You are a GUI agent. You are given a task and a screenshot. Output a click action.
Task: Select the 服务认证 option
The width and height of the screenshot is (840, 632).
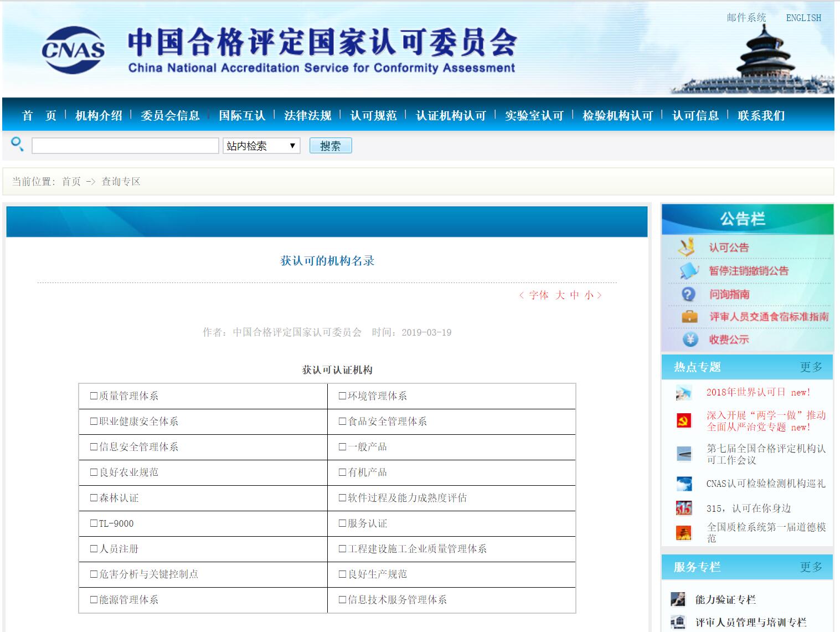363,523
